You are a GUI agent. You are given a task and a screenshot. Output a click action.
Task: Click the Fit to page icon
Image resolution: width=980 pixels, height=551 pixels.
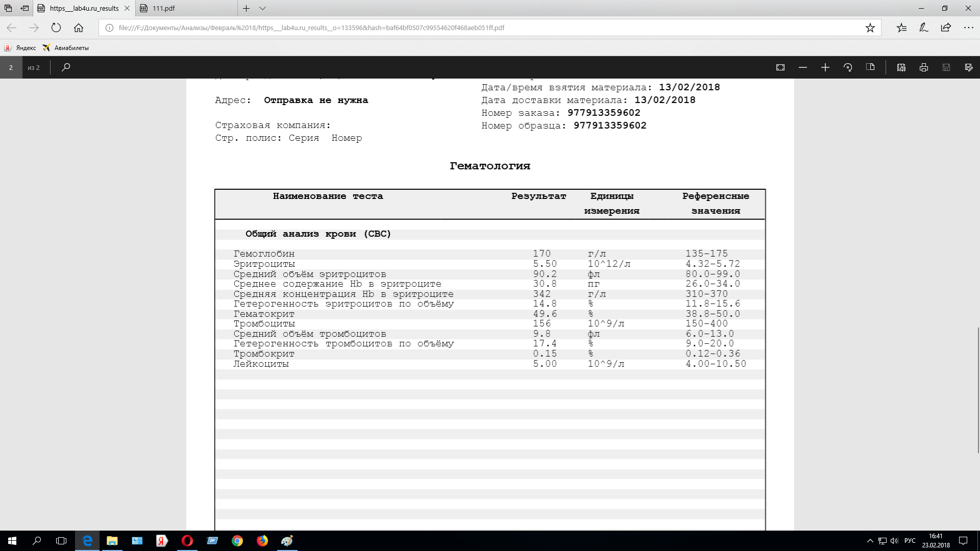pos(780,67)
